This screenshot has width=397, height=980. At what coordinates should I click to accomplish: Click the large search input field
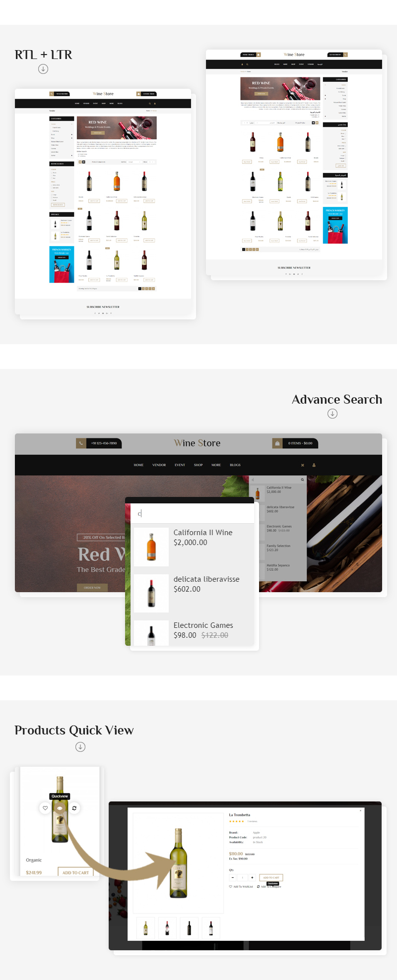tap(192, 513)
